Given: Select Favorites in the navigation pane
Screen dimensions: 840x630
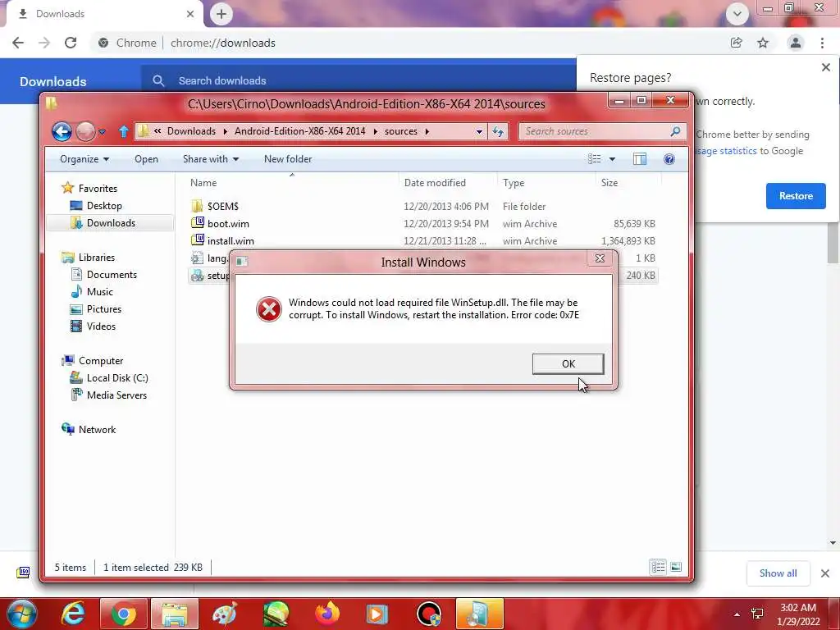Looking at the screenshot, I should tap(98, 188).
